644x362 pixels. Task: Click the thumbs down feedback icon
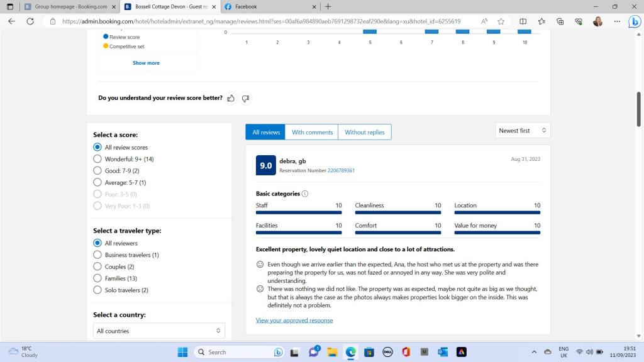[245, 98]
